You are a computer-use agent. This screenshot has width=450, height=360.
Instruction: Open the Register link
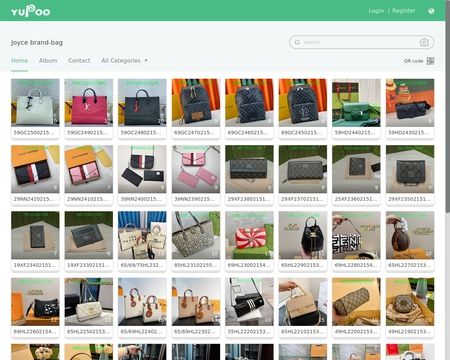pos(404,11)
